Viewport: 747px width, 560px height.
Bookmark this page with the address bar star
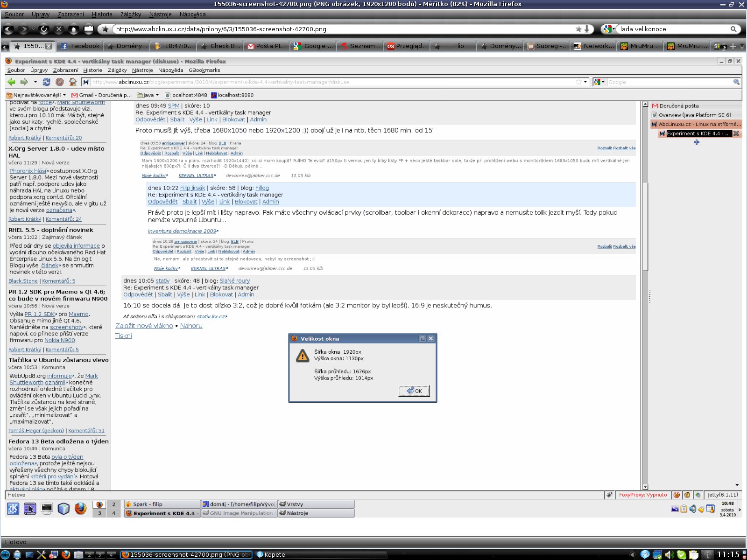coord(578,29)
